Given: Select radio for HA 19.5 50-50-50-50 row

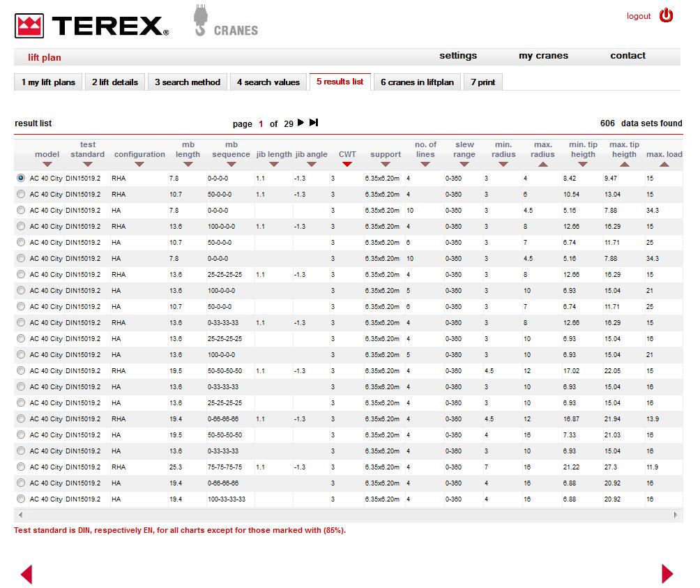Looking at the screenshot, I should coord(21,435).
